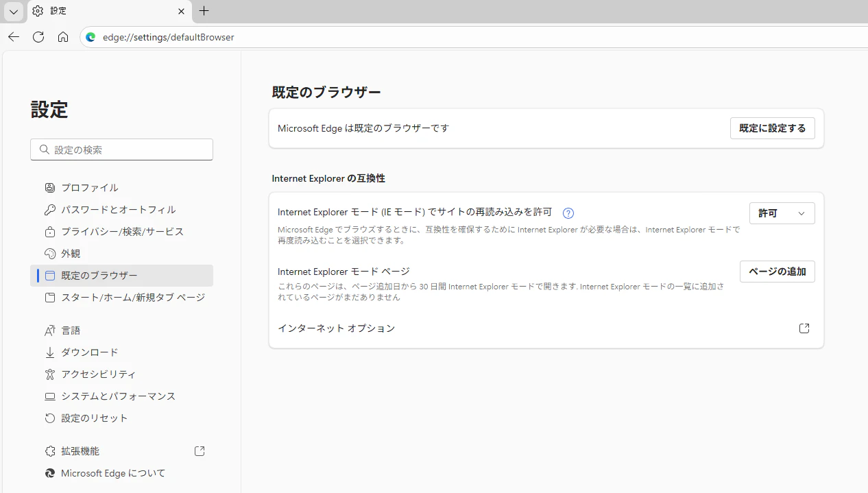Click the プロファイル person icon
Viewport: 868px width, 493px height.
pyautogui.click(x=49, y=187)
